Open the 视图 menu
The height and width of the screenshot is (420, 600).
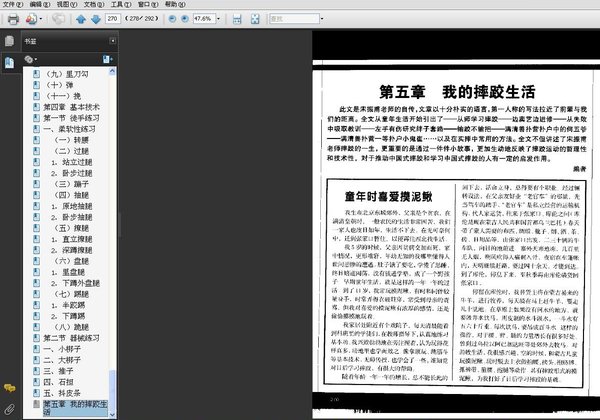pyautogui.click(x=67, y=5)
